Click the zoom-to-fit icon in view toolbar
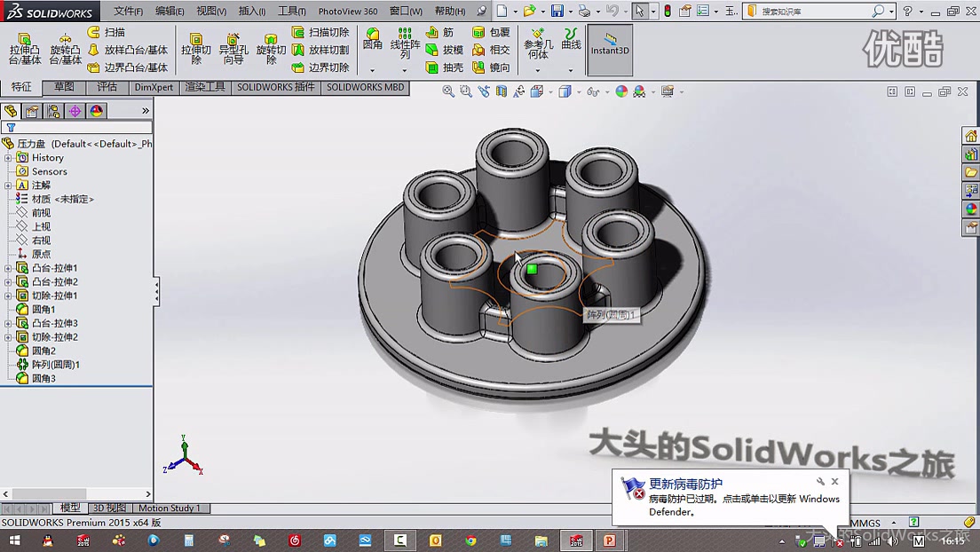The image size is (980, 552). point(447,90)
